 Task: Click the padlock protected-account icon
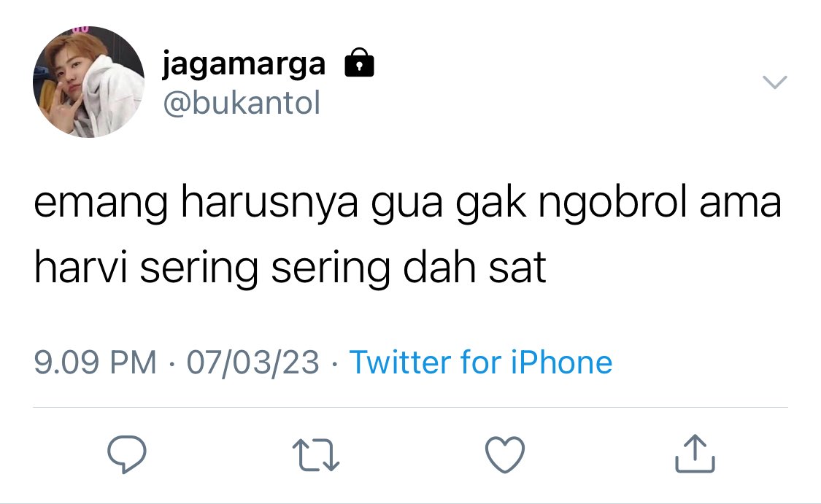click(359, 63)
